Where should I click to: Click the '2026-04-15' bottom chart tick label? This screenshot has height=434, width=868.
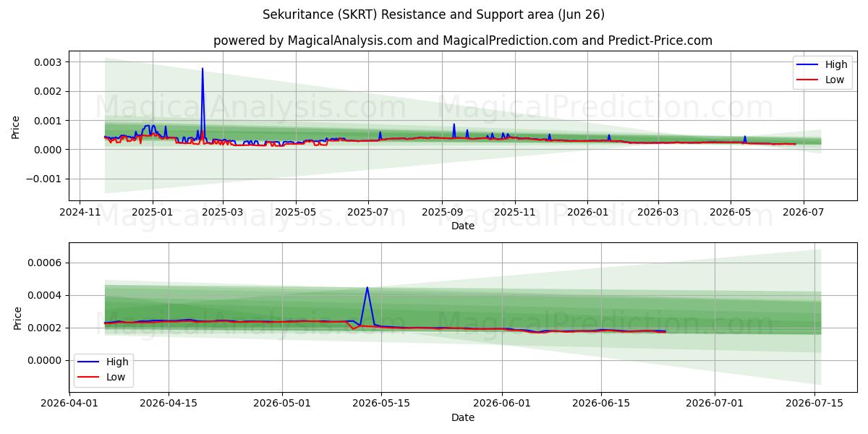[169, 404]
